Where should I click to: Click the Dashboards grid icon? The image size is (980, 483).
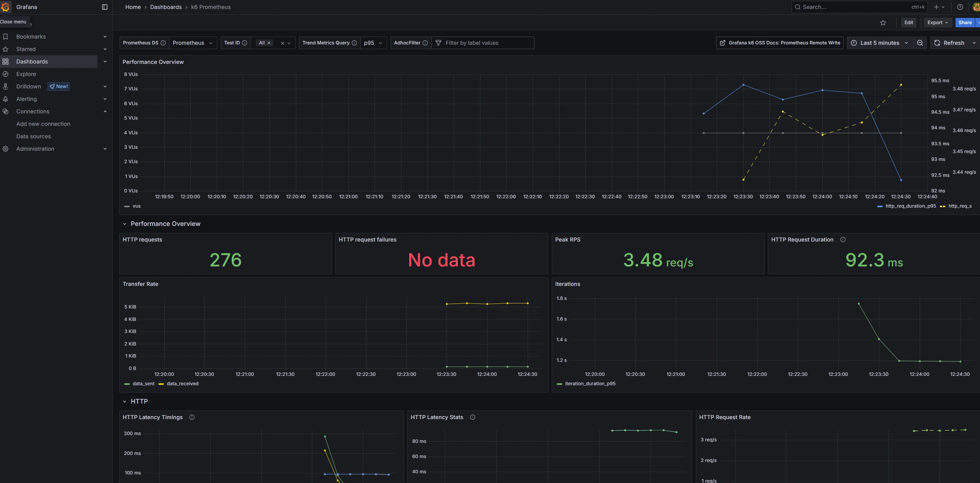5,62
